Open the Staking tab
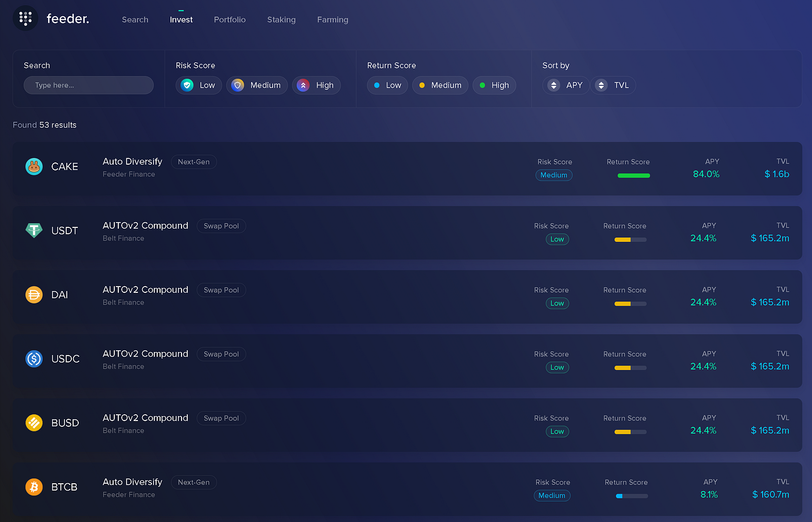This screenshot has width=812, height=522. point(281,20)
